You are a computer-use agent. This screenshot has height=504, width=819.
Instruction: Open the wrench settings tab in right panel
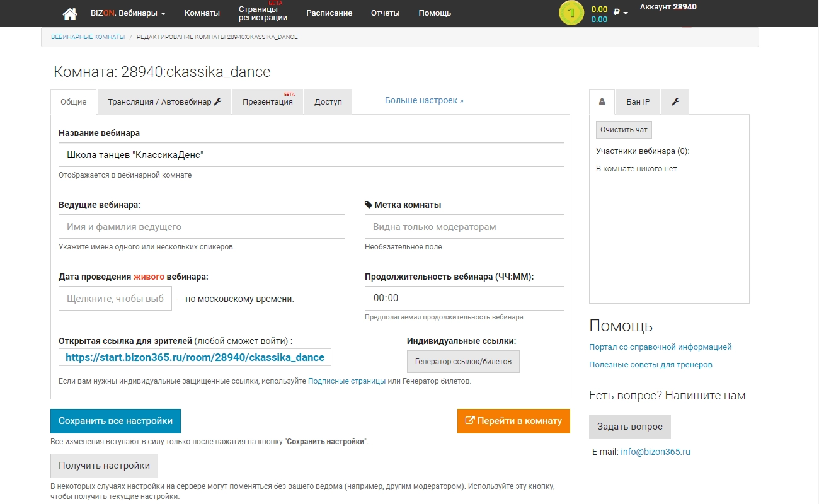(675, 102)
